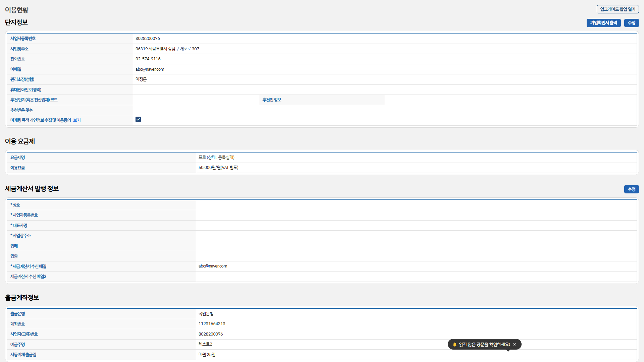Click manager name value 이정문
This screenshot has height=362, width=644.
(141, 79)
